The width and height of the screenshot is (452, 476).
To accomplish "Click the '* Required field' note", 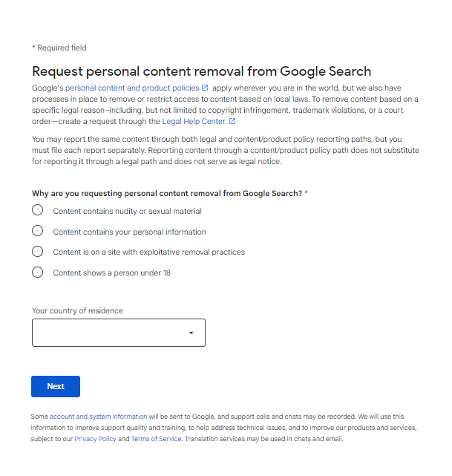I will point(59,48).
